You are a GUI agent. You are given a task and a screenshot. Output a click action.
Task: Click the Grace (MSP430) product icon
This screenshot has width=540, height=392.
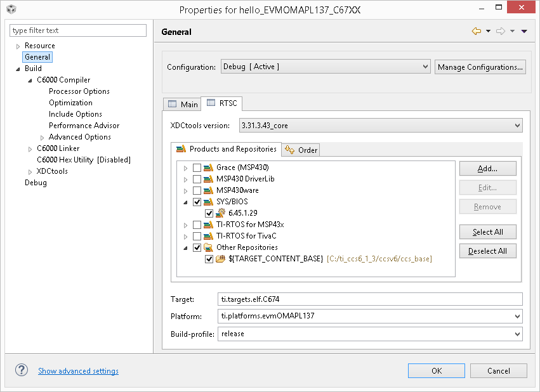click(x=209, y=167)
